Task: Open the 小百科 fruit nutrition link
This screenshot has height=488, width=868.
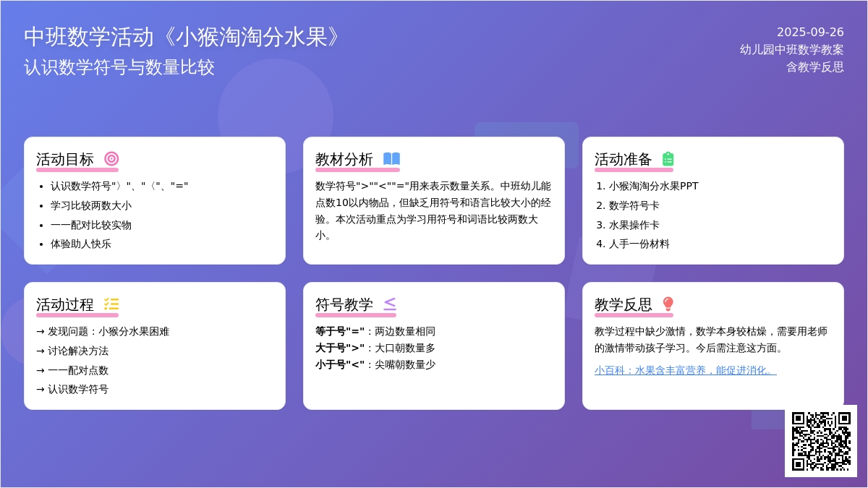Action: 685,370
